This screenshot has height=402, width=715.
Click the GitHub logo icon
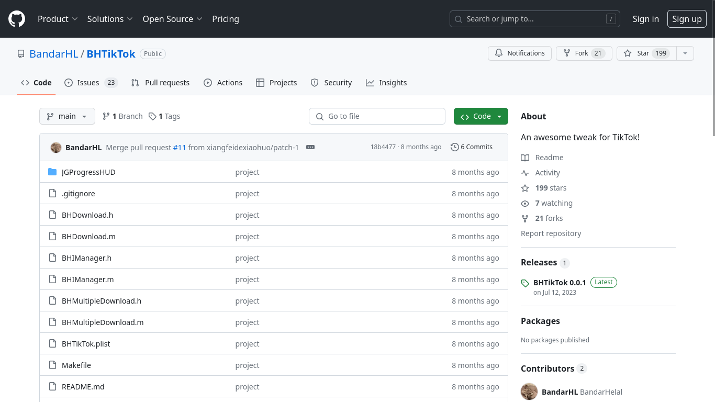(x=16, y=19)
